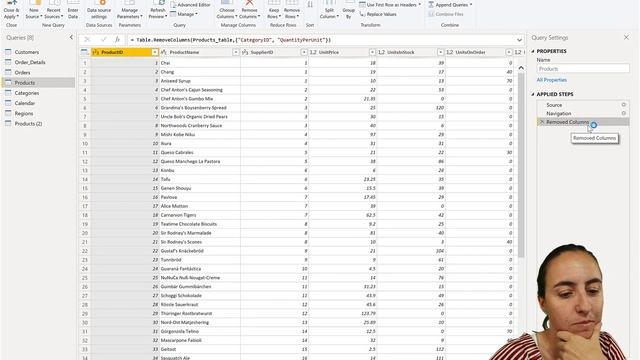Viewport: 640px width, 360px height.
Task: Select the Navigation applied step
Action: tap(559, 113)
